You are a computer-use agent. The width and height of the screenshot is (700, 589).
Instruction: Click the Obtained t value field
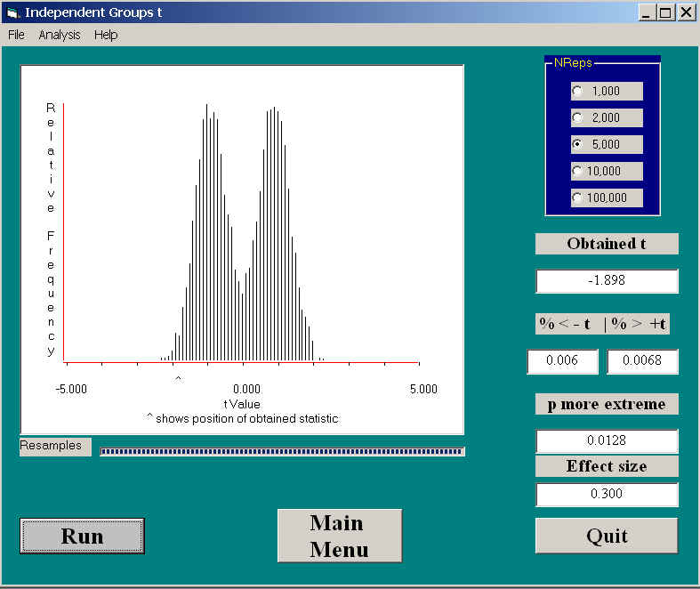[606, 281]
